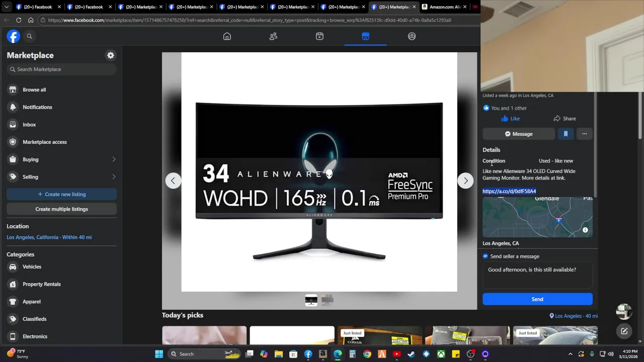Screen dimensions: 644x362
Task: Reload the page
Action: (19, 20)
